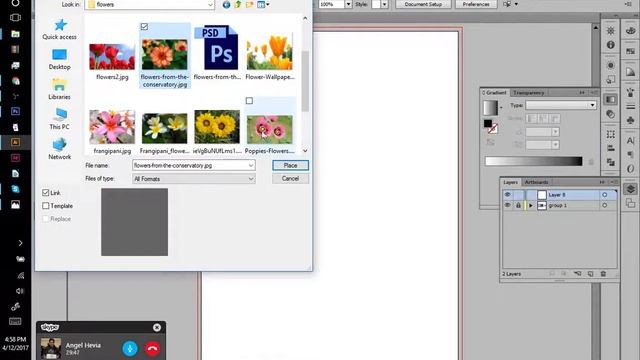Open the gradient Type dropdown
Image resolution: width=640 pixels, height=360 pixels.
(561, 105)
